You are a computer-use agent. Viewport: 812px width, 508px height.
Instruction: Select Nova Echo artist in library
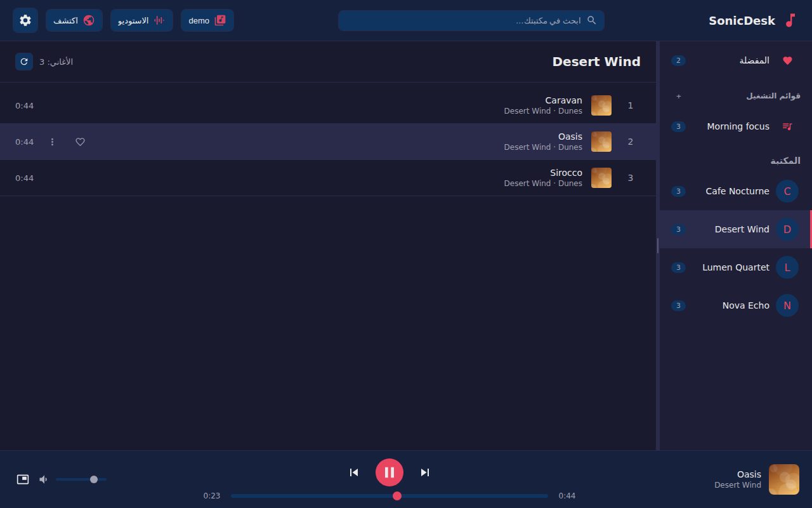click(x=735, y=305)
